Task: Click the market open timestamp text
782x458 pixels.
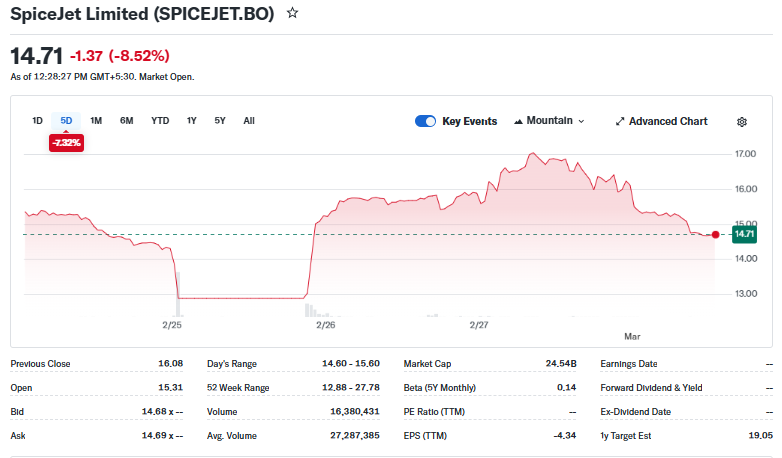Action: [x=102, y=77]
